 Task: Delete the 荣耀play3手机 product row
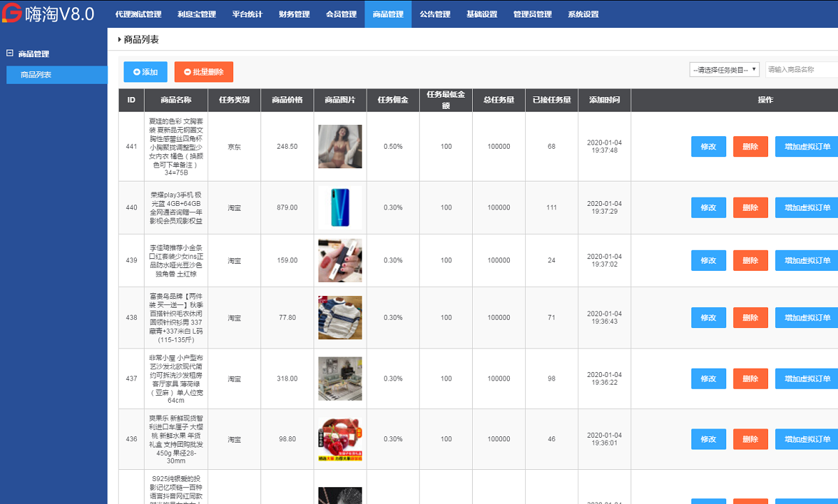750,207
